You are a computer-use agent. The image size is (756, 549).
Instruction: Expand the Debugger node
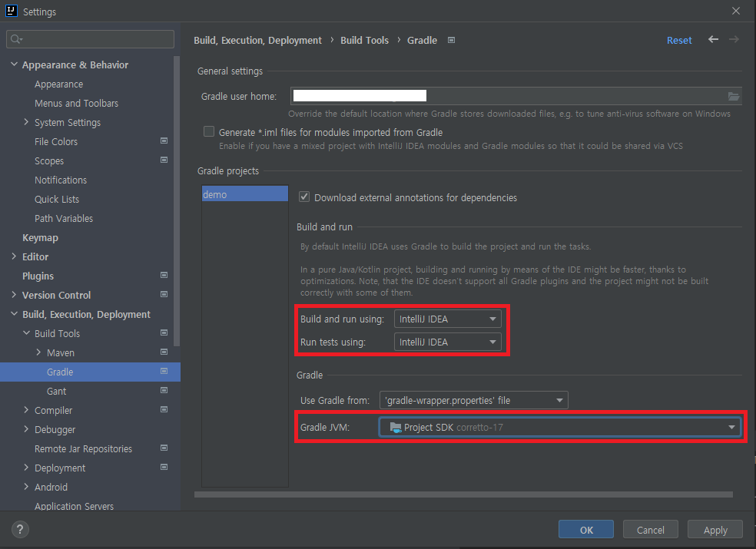click(x=27, y=429)
